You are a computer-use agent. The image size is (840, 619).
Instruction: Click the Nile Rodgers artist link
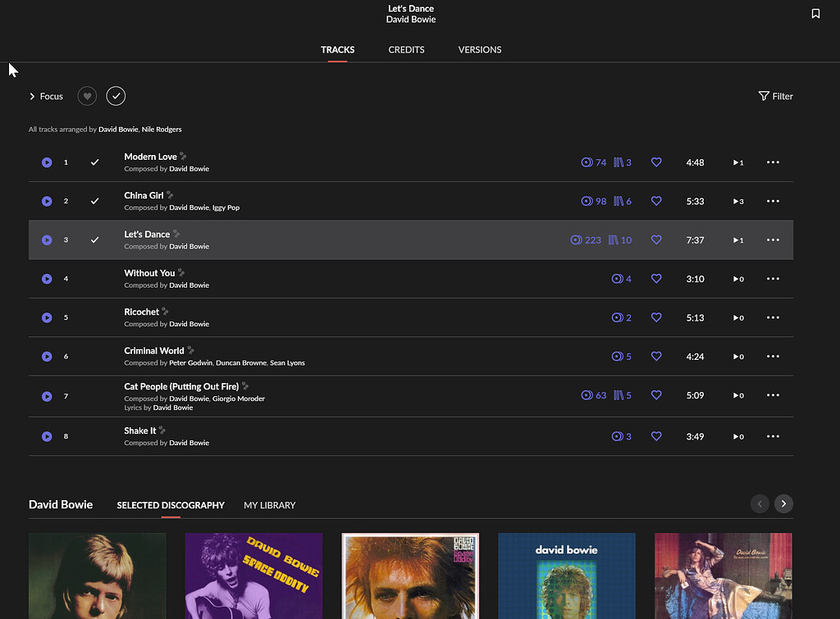pyautogui.click(x=161, y=129)
